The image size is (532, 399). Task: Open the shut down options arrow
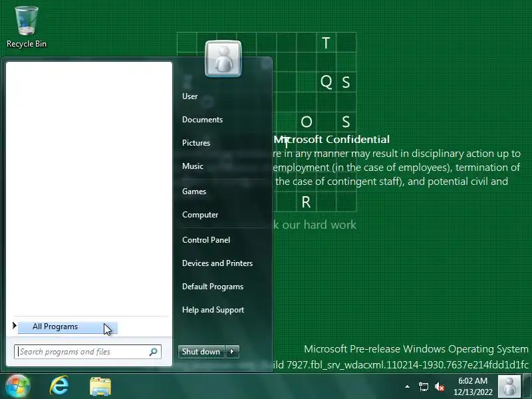pos(232,352)
